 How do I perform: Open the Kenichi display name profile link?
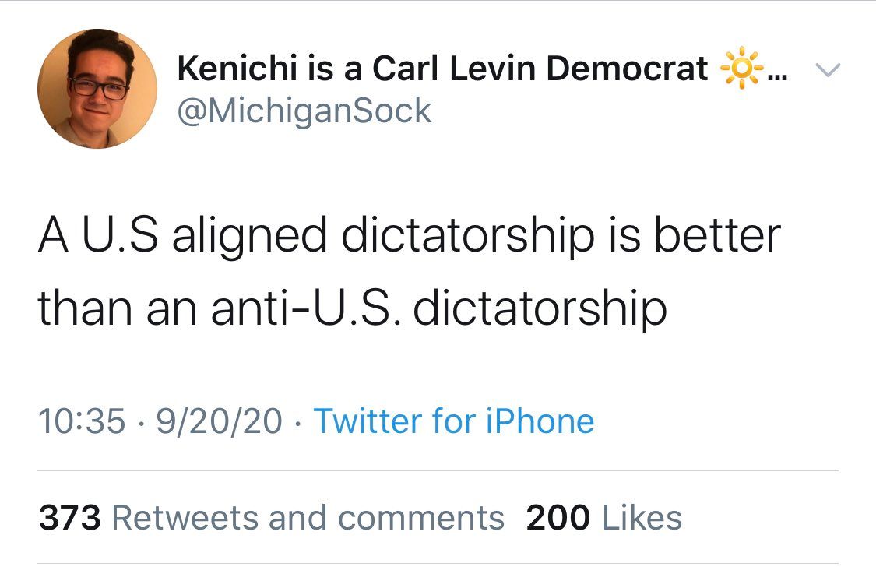[x=442, y=69]
